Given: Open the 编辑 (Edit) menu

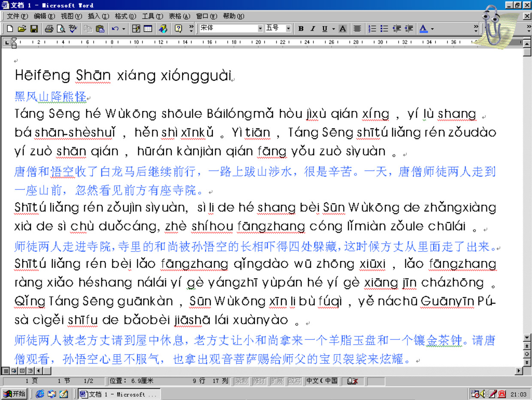Looking at the screenshot, I should (x=44, y=16).
